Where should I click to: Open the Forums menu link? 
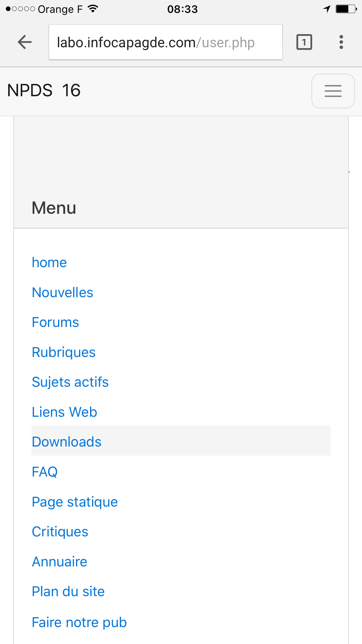[55, 323]
